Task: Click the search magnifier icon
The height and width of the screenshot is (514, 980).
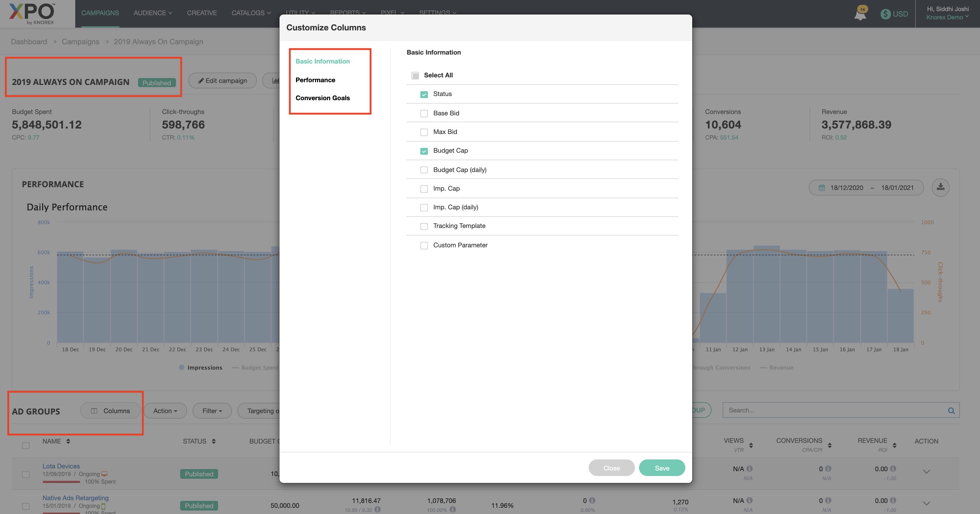Action: [951, 410]
